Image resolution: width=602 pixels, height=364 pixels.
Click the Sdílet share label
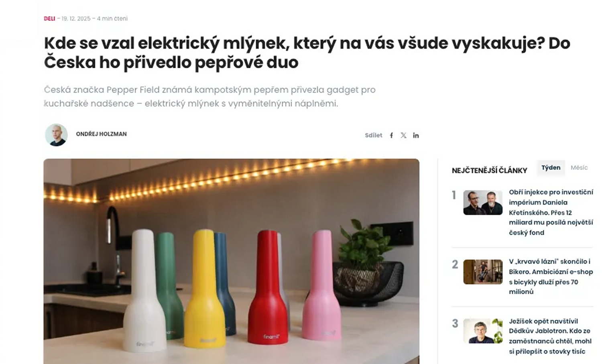pos(373,135)
